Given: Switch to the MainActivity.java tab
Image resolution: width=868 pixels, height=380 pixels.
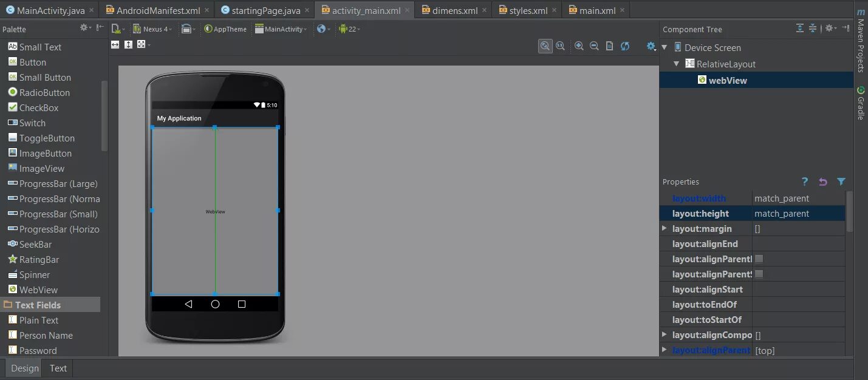Looking at the screenshot, I should [x=50, y=10].
